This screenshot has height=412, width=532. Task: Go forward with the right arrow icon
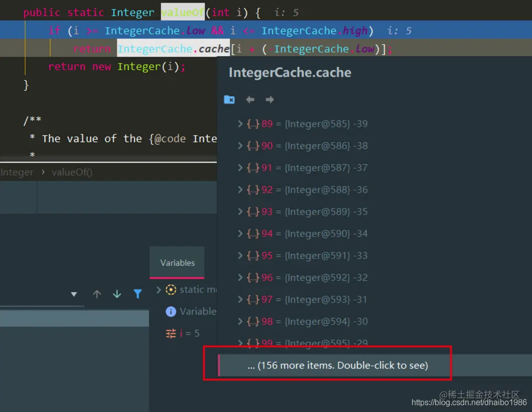click(x=270, y=100)
